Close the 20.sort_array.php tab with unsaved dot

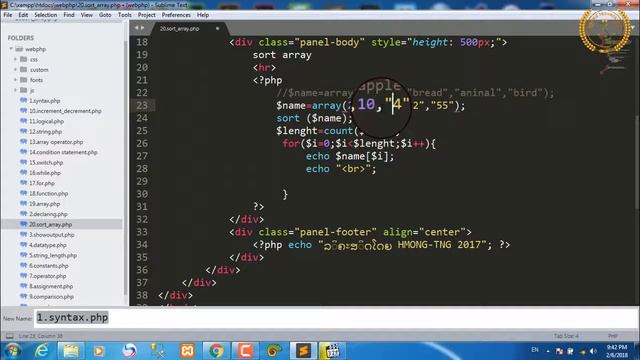pyautogui.click(x=218, y=29)
